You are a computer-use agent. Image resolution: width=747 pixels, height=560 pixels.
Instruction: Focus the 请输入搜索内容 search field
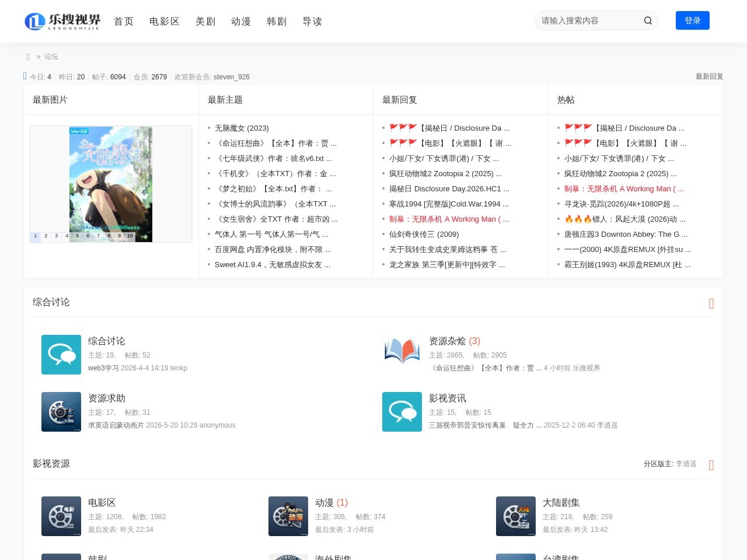pyautogui.click(x=588, y=20)
